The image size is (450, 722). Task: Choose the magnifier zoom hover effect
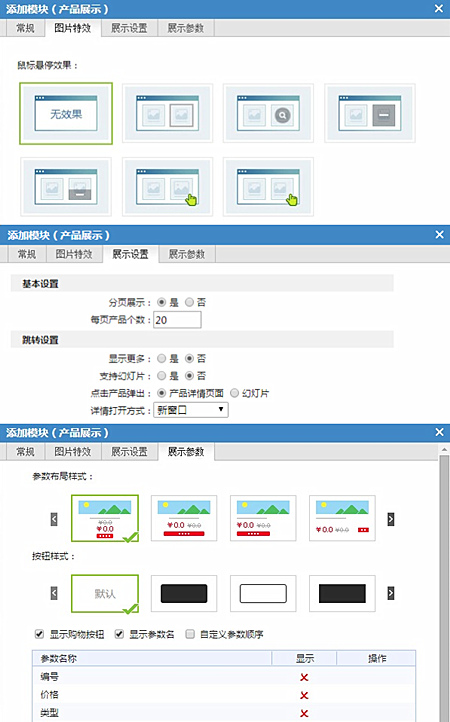coord(268,113)
